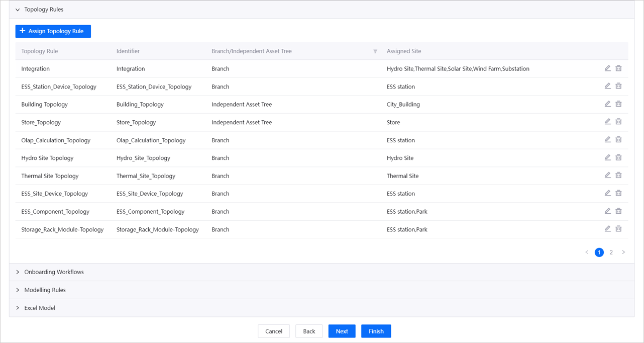The image size is (644, 343).
Task: Expand the Excel Model section
Action: coord(18,308)
